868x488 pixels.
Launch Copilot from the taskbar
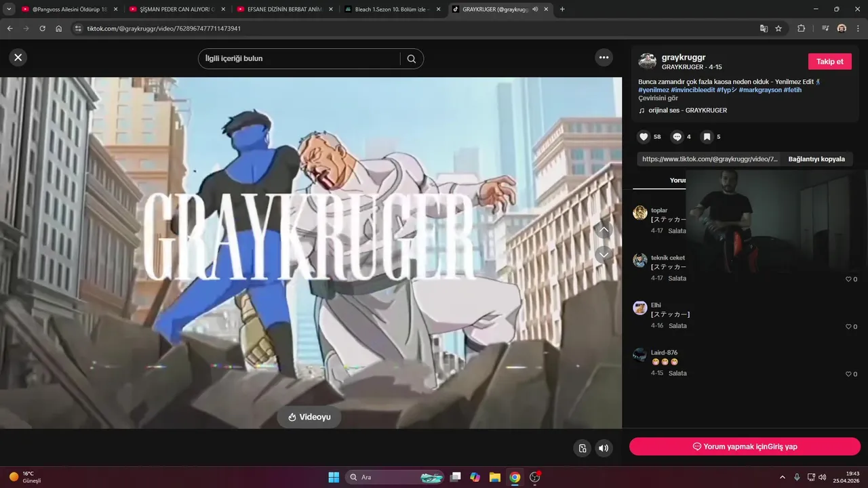click(x=475, y=477)
